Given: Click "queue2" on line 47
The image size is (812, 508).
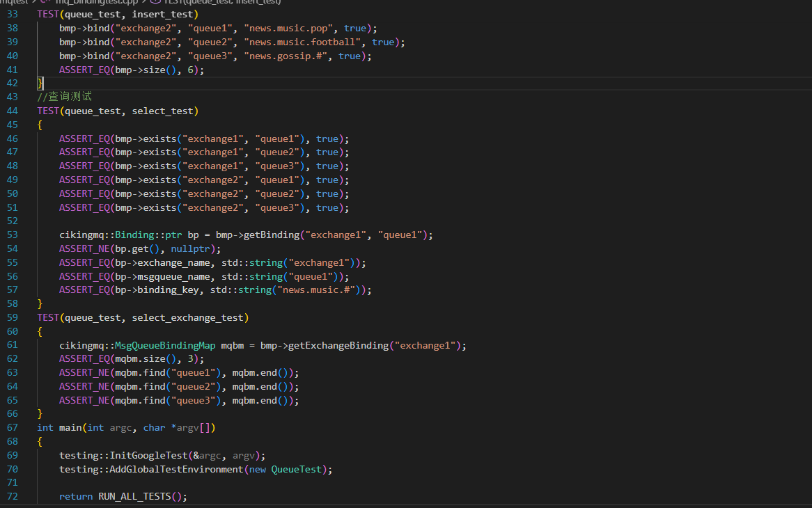Looking at the screenshot, I should (x=277, y=152).
